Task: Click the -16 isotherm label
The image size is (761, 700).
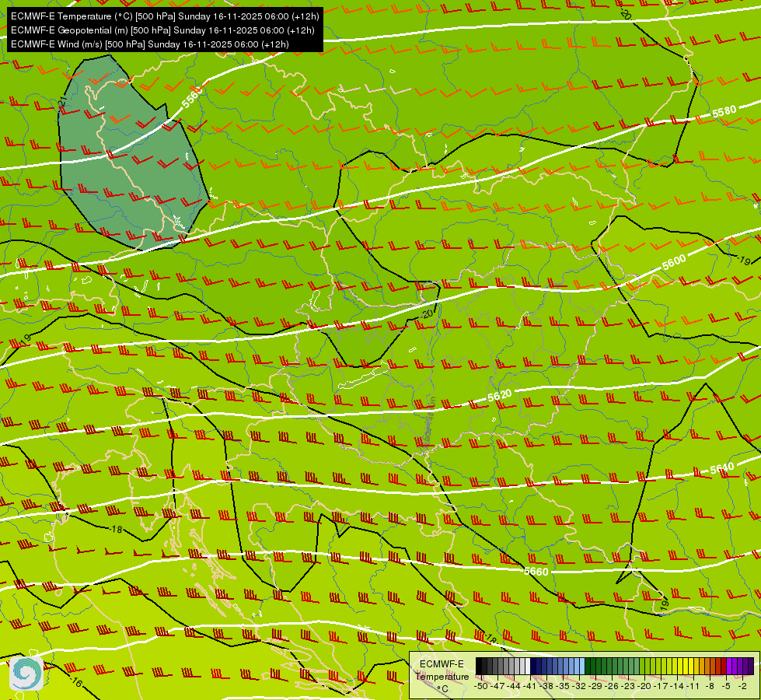Action: click(x=75, y=681)
